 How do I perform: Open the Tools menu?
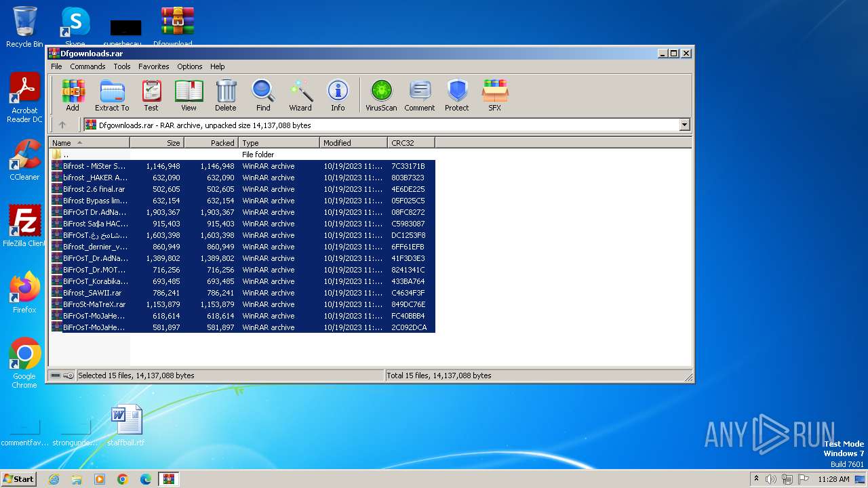(x=122, y=66)
